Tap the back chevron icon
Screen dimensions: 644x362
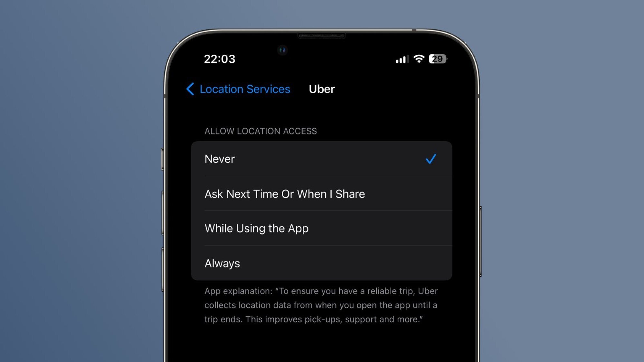(x=190, y=88)
